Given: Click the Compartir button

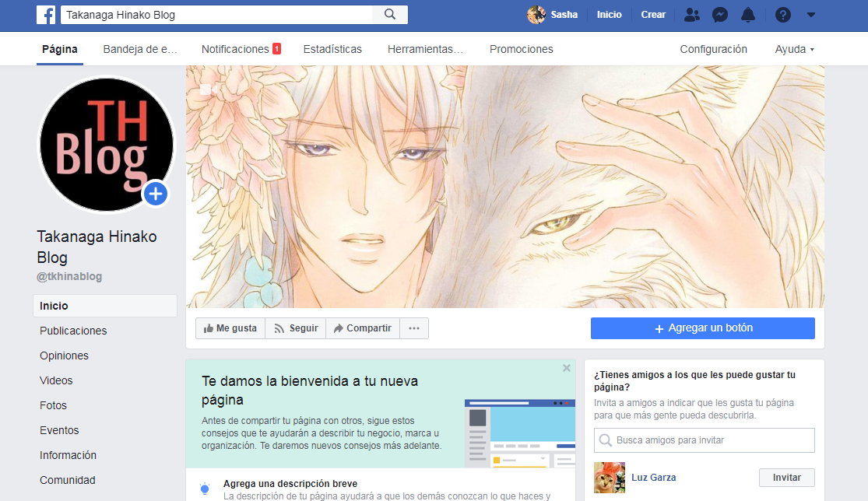Looking at the screenshot, I should (x=363, y=328).
